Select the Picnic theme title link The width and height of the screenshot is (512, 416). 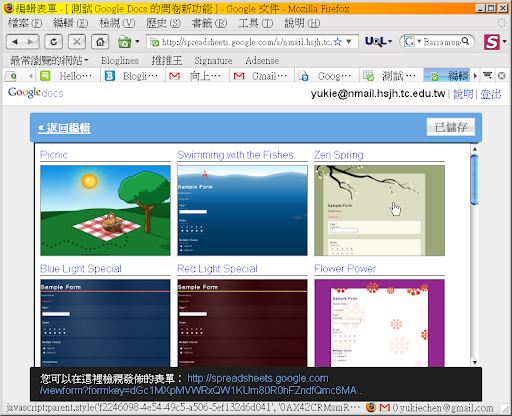coord(54,155)
